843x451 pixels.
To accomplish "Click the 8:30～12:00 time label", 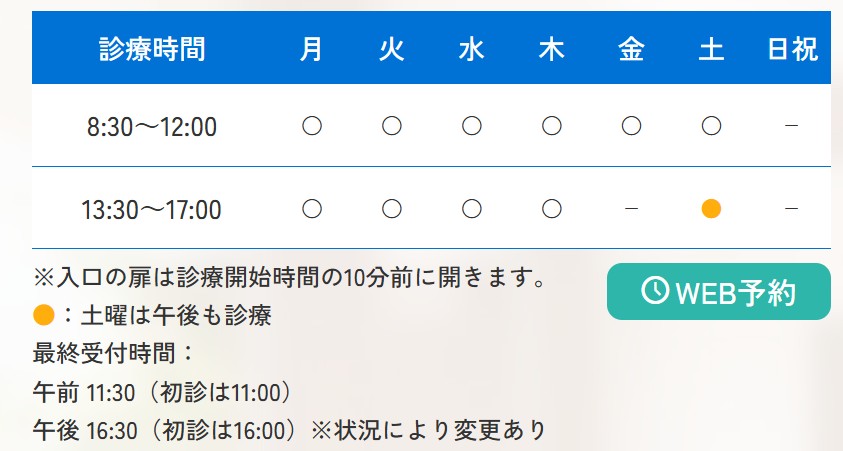I will [152, 127].
